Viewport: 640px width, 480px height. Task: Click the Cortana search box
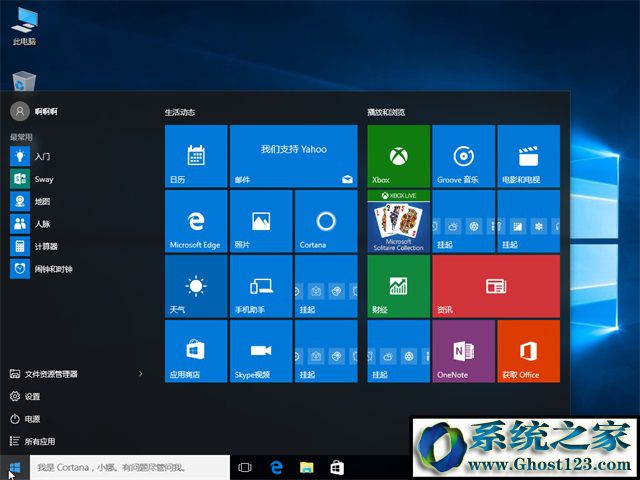pos(130,467)
